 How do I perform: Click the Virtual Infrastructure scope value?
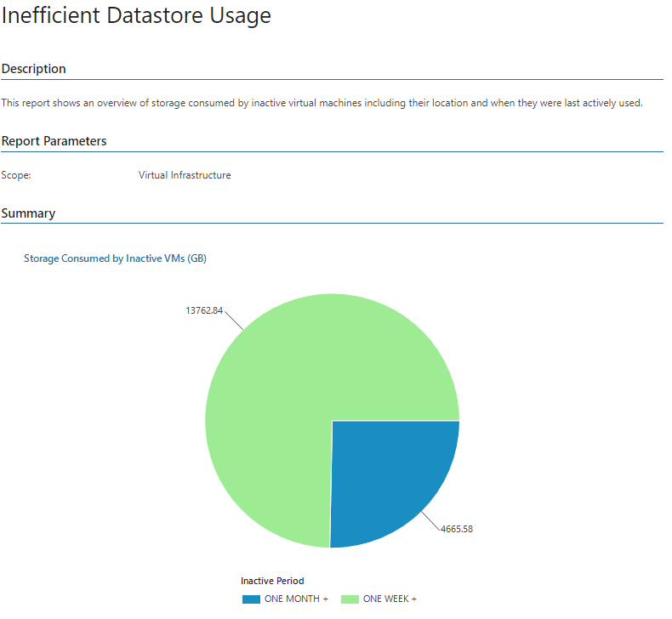coord(185,175)
